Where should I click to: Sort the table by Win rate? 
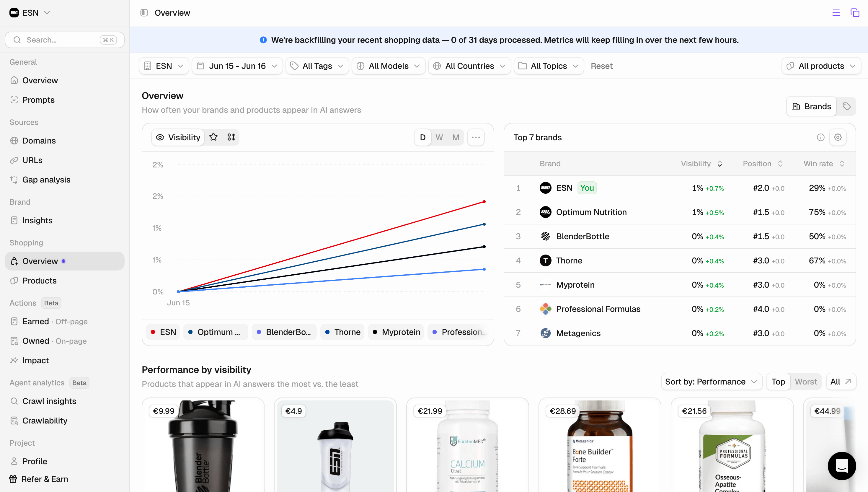point(824,164)
